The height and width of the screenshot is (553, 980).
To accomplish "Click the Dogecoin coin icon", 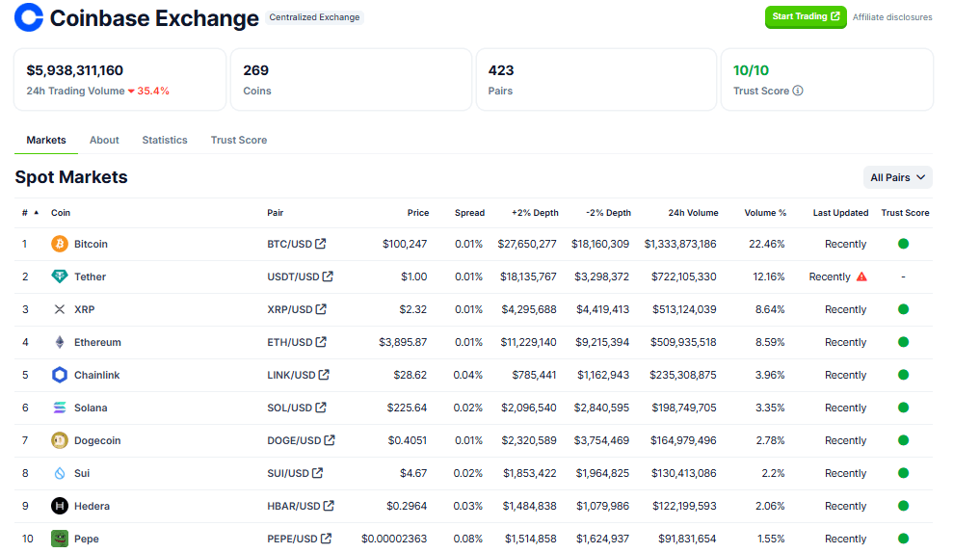I will tap(60, 440).
